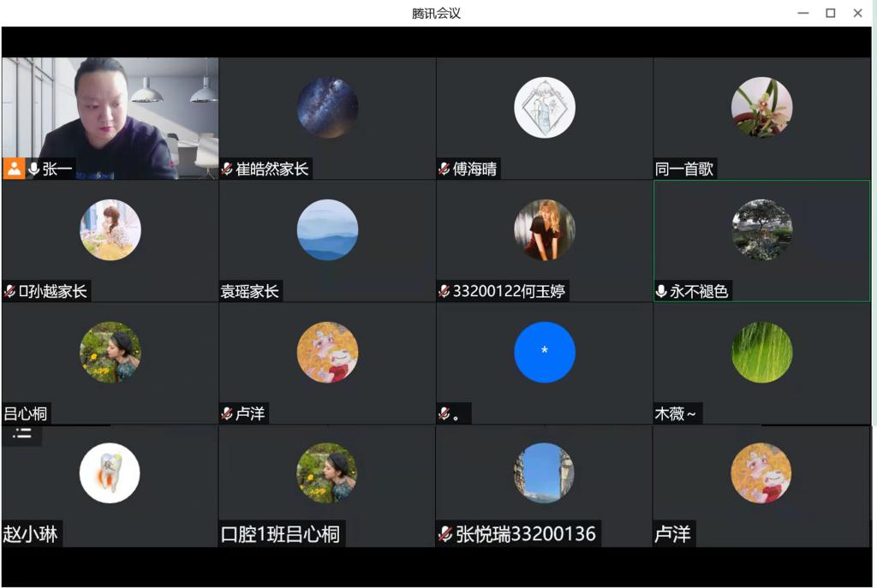
Task: Click the tree avatar of 永不褪色
Action: tap(761, 229)
